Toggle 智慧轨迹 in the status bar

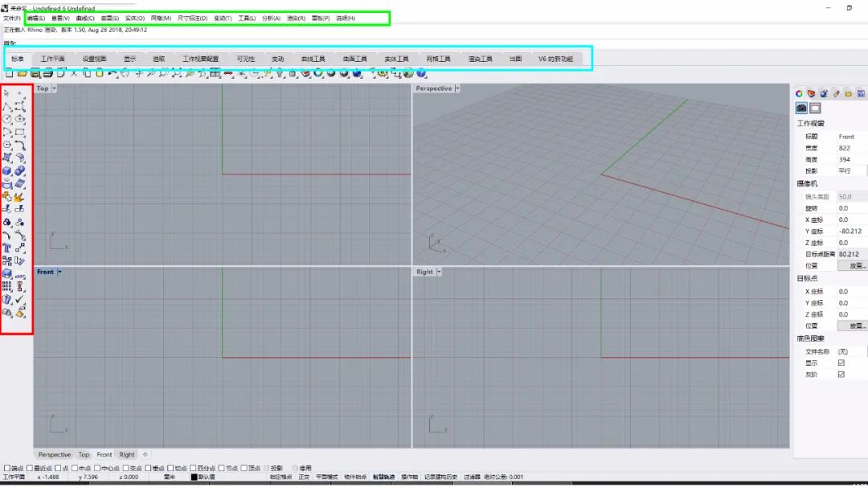pos(383,477)
